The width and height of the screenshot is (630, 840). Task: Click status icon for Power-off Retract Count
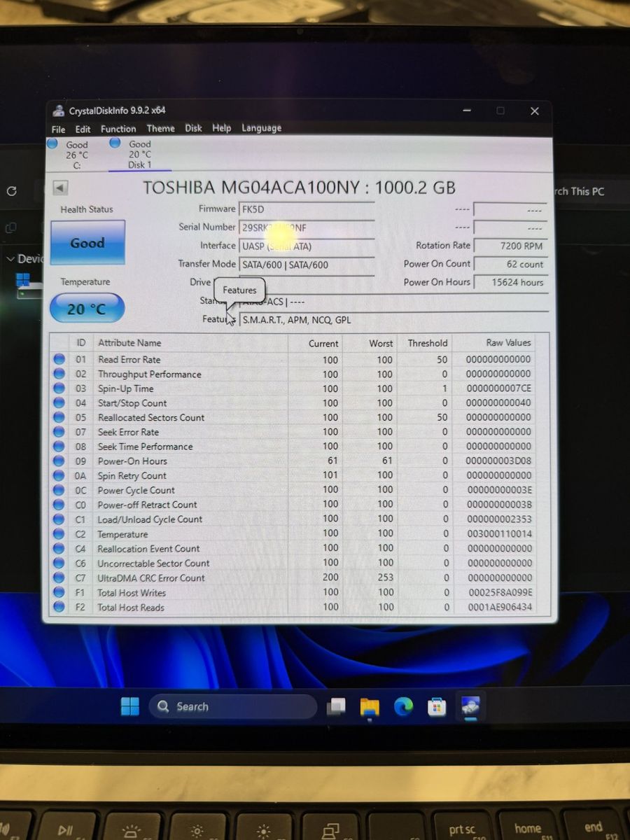(x=59, y=505)
